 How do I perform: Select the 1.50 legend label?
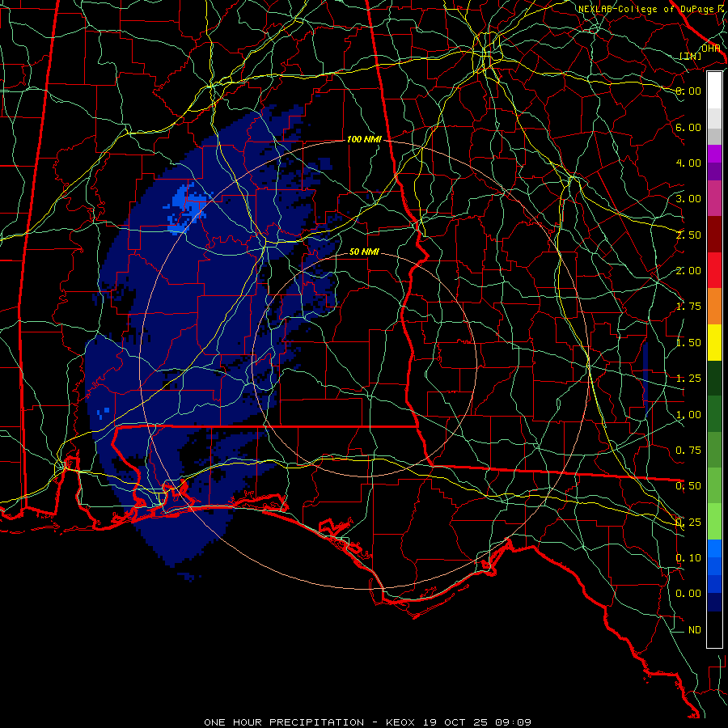688,343
